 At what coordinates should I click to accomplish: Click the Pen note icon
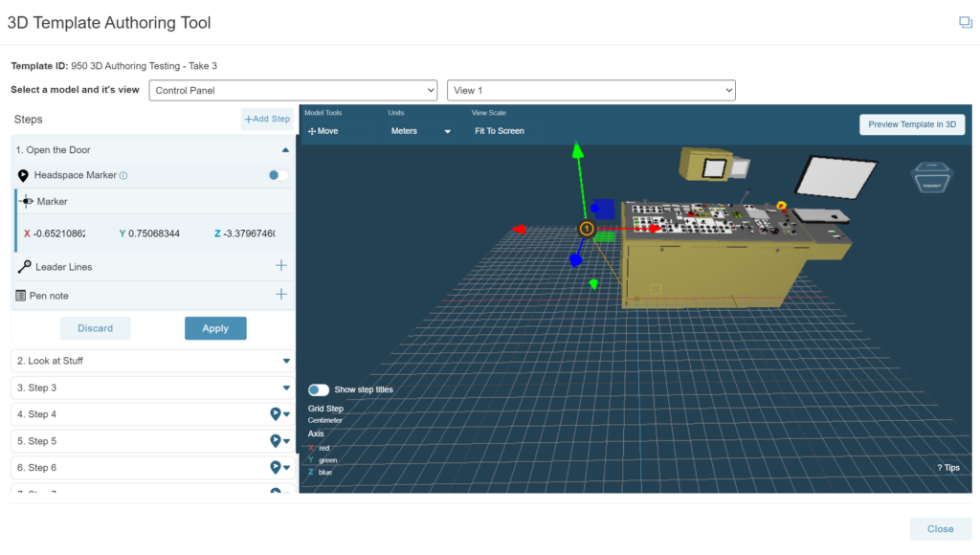click(21, 295)
